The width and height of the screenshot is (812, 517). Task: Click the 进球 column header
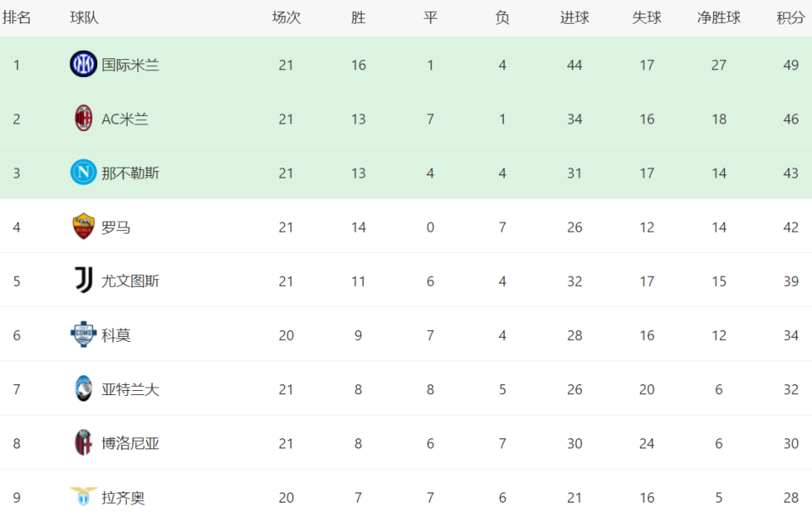tap(574, 18)
